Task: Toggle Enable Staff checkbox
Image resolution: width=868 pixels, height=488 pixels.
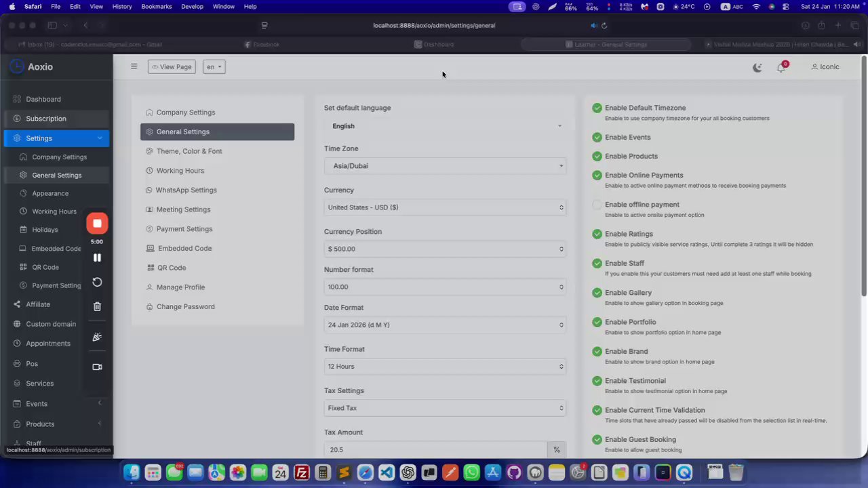Action: [597, 263]
